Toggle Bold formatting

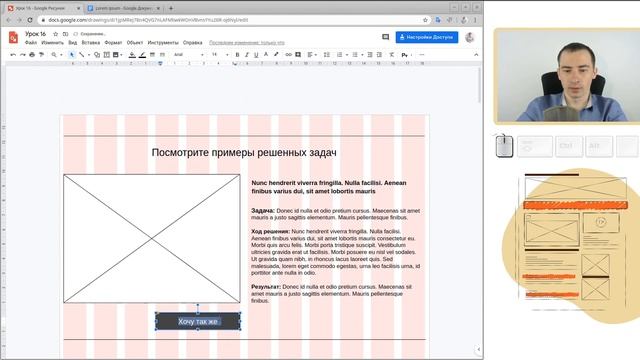click(x=237, y=55)
